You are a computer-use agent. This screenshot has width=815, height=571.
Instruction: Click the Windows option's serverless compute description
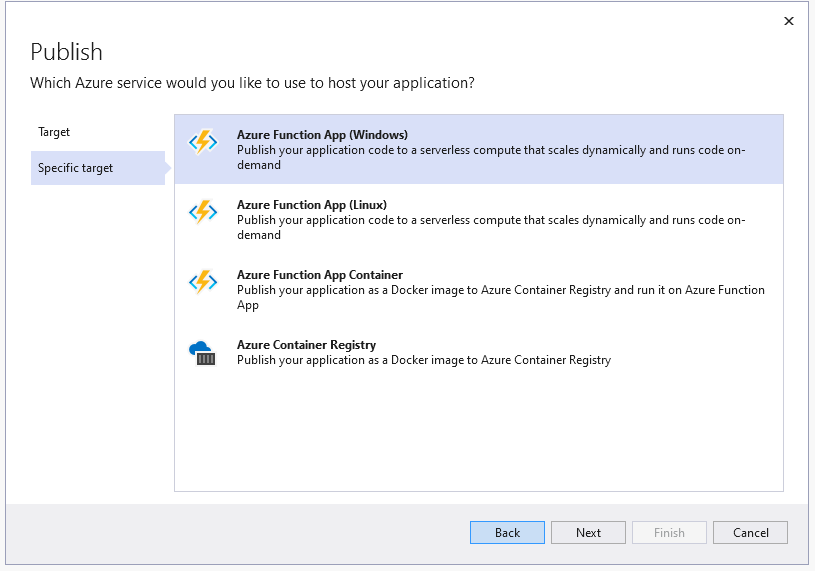click(x=490, y=157)
